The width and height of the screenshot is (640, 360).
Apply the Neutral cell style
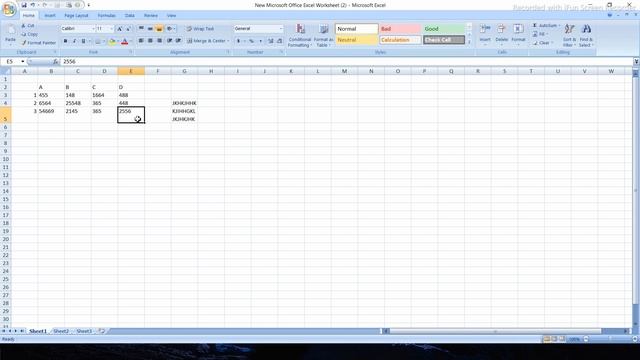tap(356, 40)
